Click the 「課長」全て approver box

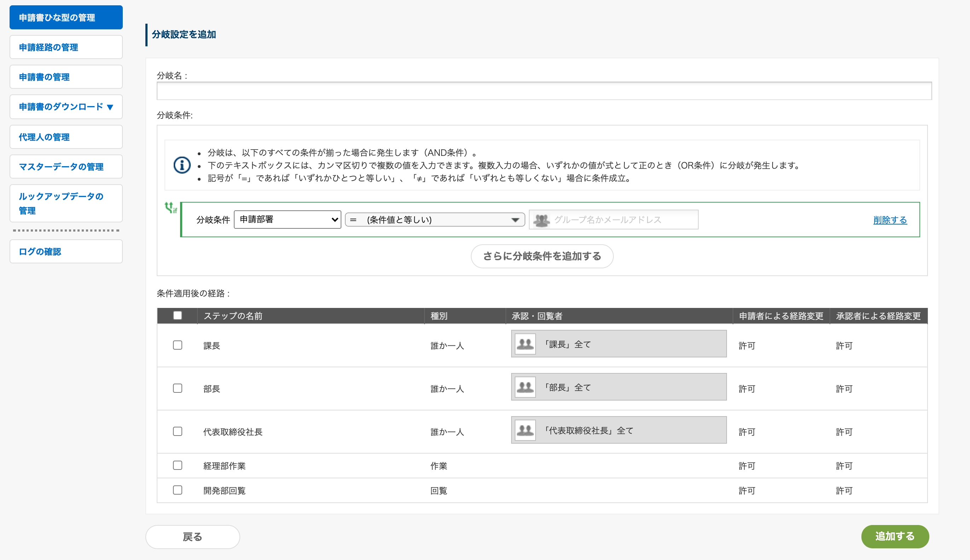coord(619,344)
